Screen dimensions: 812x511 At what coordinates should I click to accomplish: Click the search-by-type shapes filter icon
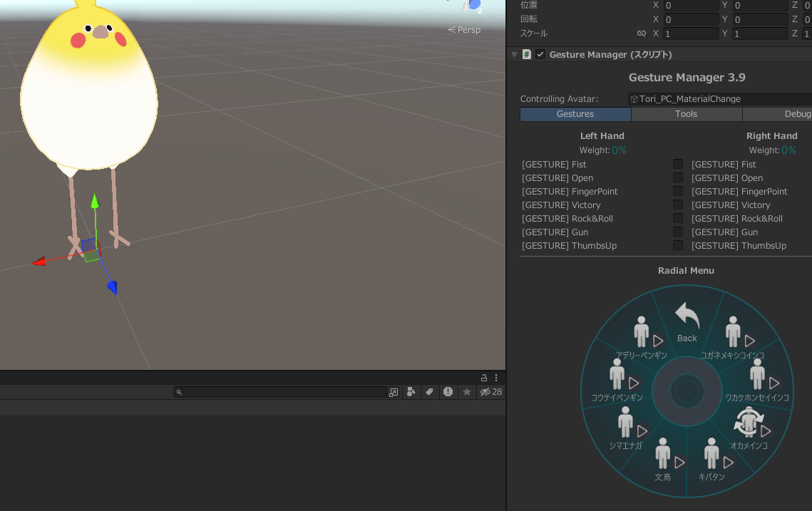[x=411, y=392]
